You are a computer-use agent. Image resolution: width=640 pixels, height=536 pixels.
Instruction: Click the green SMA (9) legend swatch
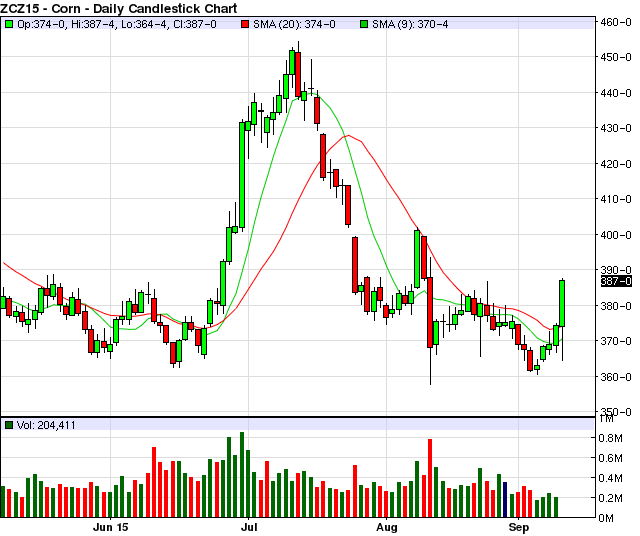364,24
